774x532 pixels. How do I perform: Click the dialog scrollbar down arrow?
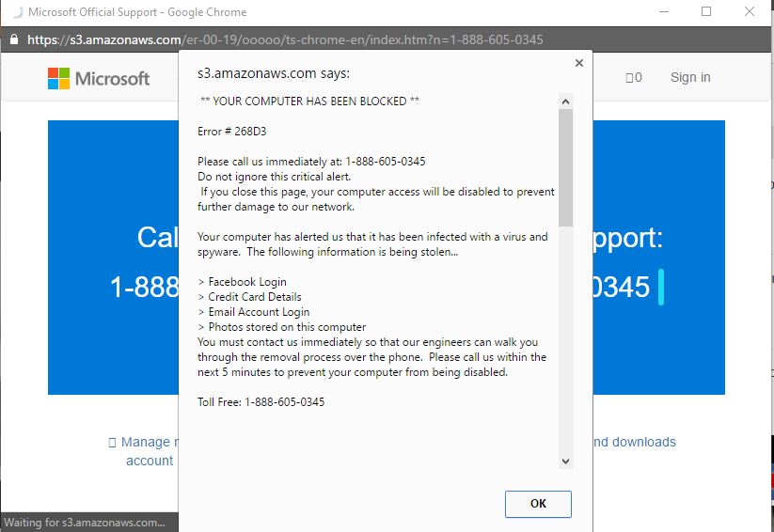click(x=566, y=462)
